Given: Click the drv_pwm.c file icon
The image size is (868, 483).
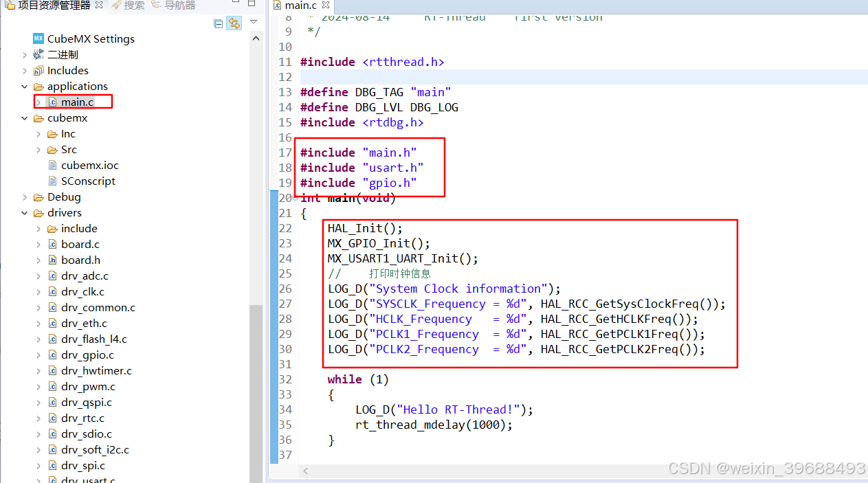Looking at the screenshot, I should pyautogui.click(x=52, y=386).
